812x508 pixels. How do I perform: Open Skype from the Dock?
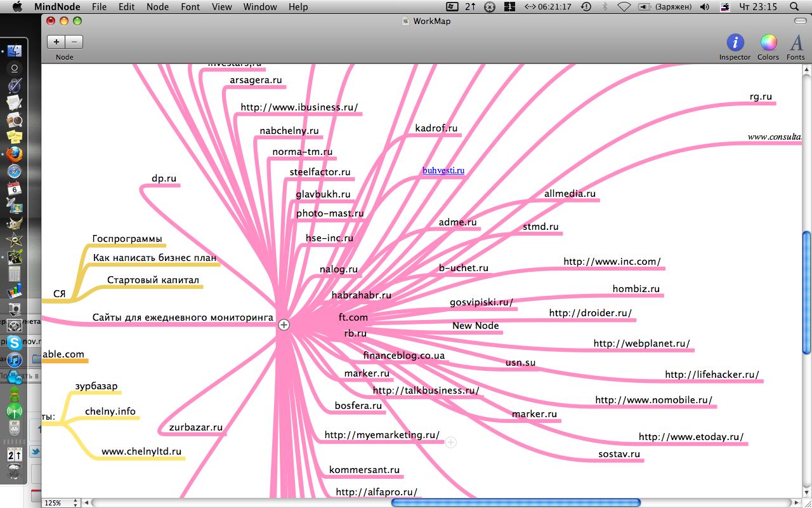(x=14, y=343)
